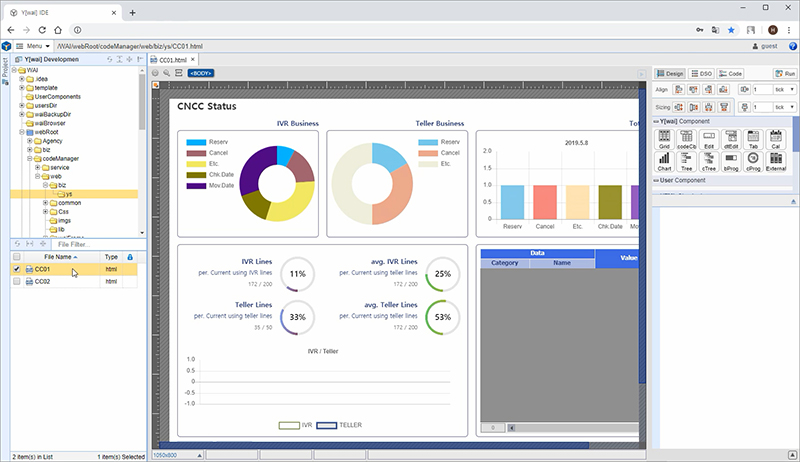Check the CC02 file checkbox
Screen dimensions: 800x462
(16, 282)
